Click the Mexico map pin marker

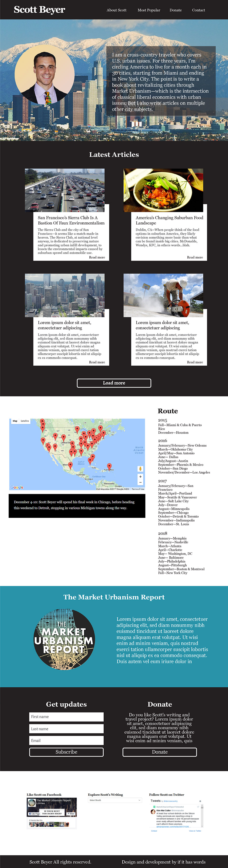pyautogui.click(x=70, y=466)
